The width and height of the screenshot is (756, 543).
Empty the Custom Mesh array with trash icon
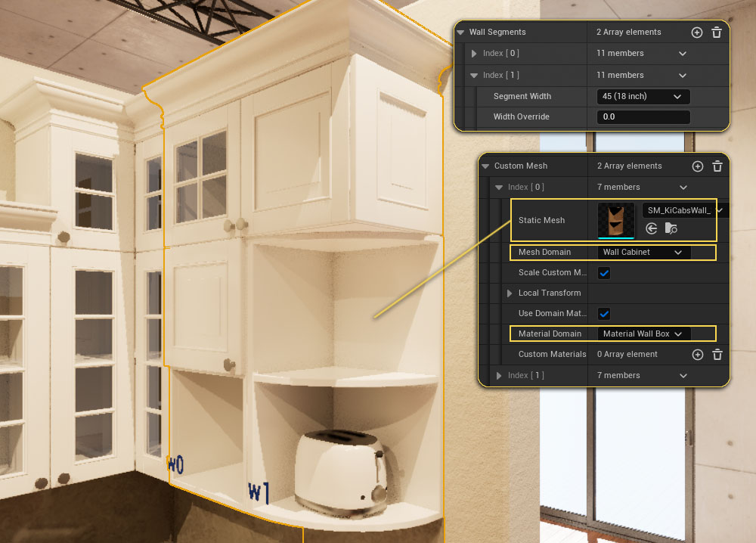point(717,166)
